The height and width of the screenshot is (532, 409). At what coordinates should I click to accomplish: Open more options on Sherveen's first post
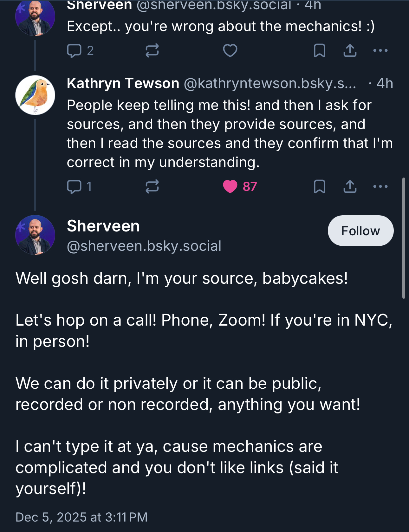pos(380,51)
